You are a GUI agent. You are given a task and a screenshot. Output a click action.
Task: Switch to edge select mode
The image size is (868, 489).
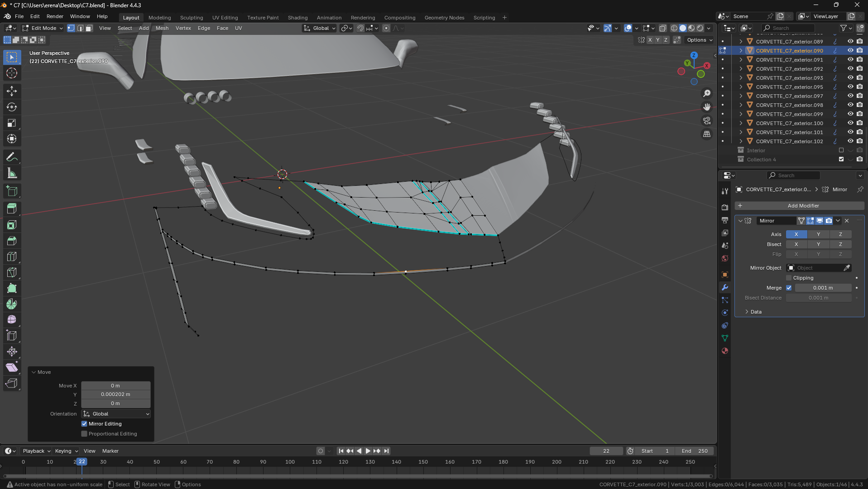coord(80,28)
